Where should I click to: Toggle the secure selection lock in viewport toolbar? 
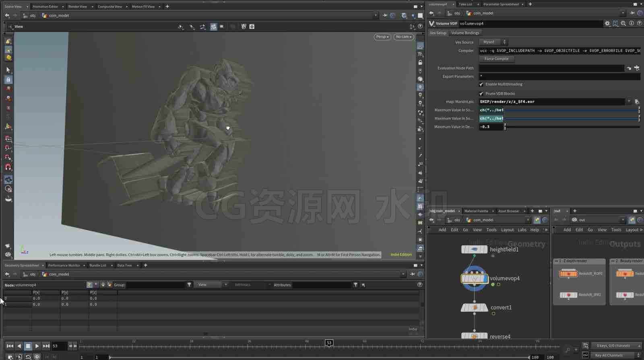coord(8,80)
